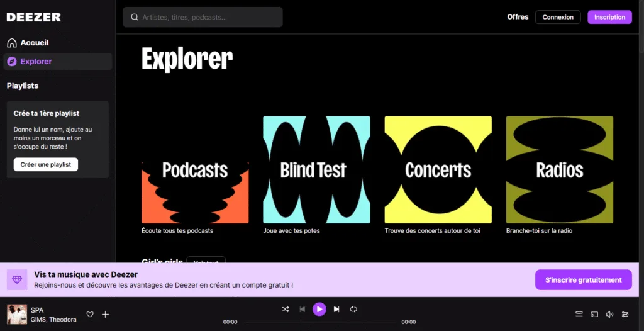The width and height of the screenshot is (644, 331).
Task: Click the purple play button
Action: (x=319, y=309)
